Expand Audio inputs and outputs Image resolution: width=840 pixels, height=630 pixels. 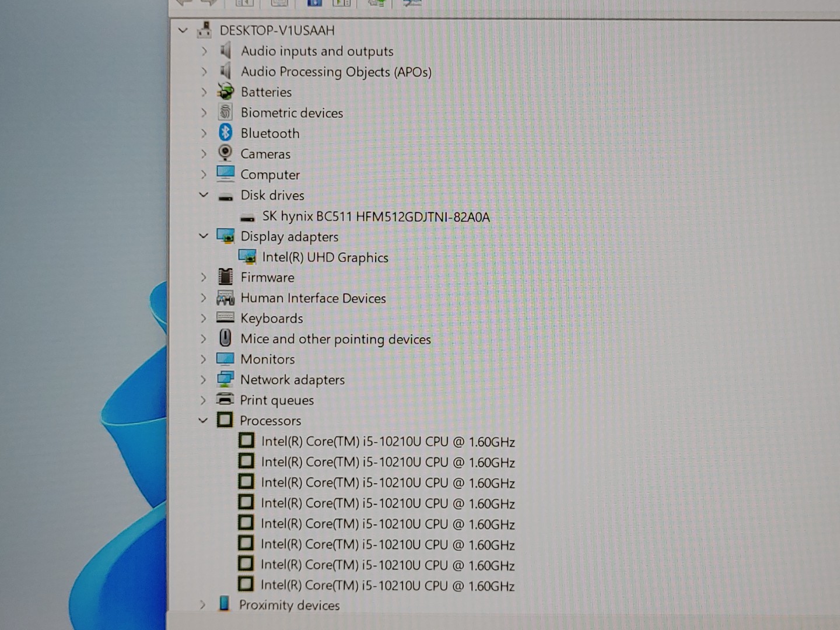tap(204, 51)
